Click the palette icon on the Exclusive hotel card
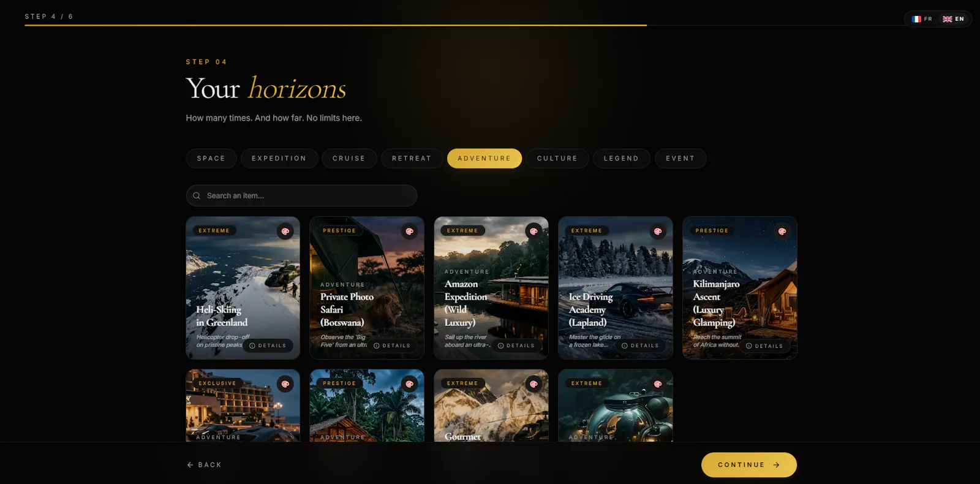Viewport: 980px width, 484px height. click(285, 384)
